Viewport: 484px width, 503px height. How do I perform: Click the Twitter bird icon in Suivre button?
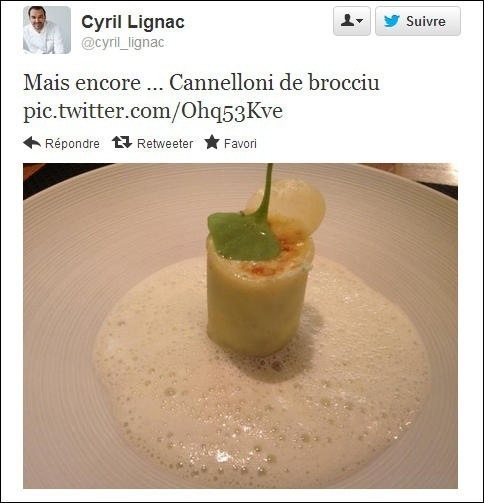pyautogui.click(x=391, y=21)
